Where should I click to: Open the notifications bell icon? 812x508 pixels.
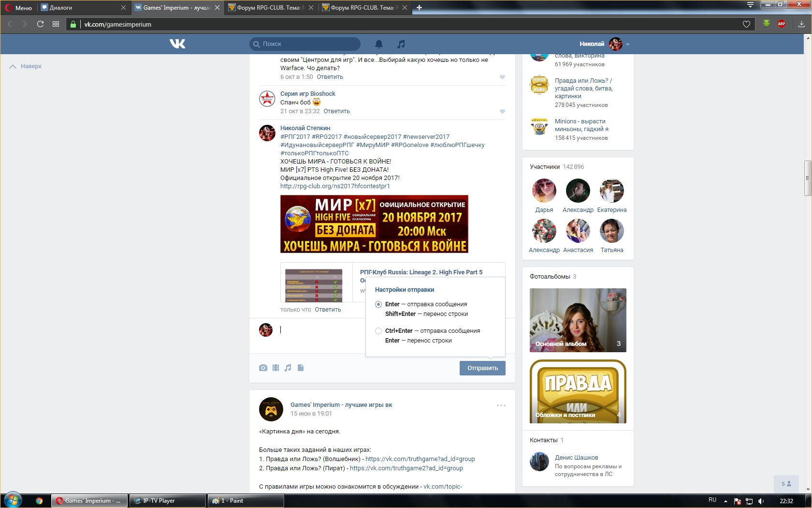379,44
